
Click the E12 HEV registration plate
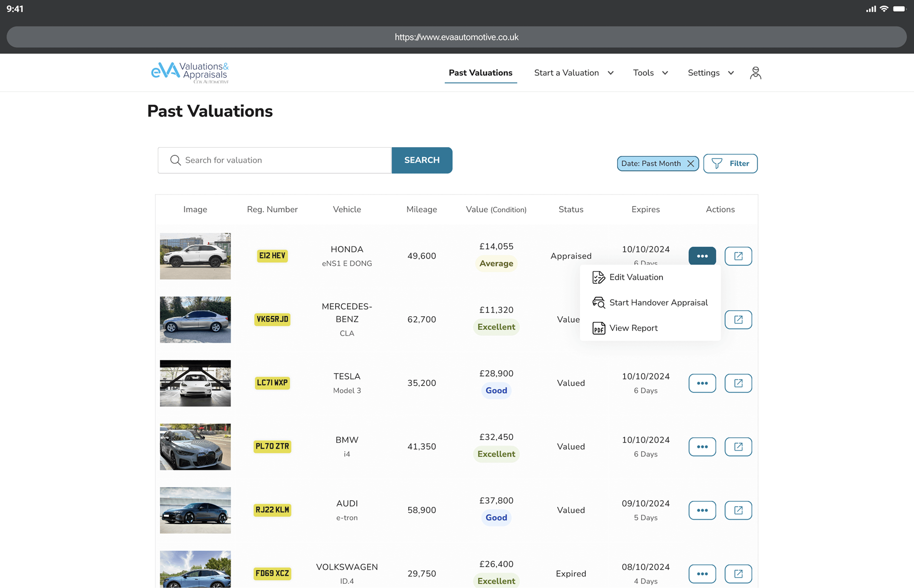click(x=272, y=256)
